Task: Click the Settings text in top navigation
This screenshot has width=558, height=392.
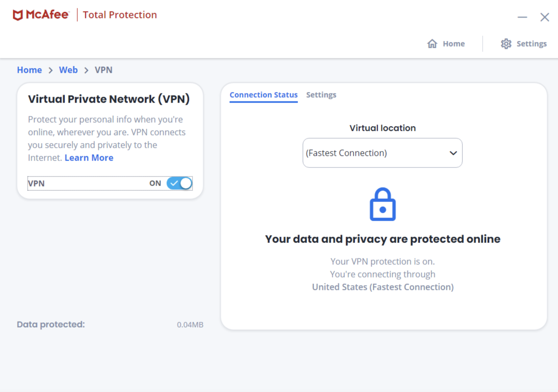Action: 532,44
